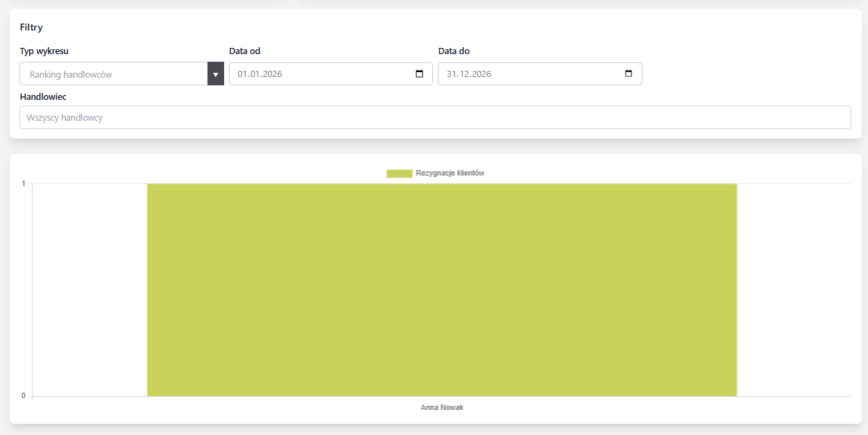Focus the Wszyscy handlowcy input field

point(435,117)
